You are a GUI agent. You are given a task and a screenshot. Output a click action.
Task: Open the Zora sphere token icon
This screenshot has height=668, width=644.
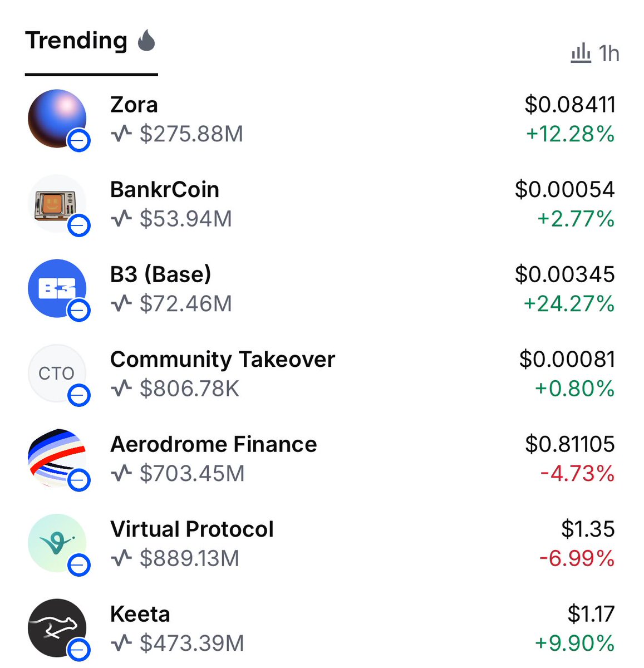click(57, 119)
